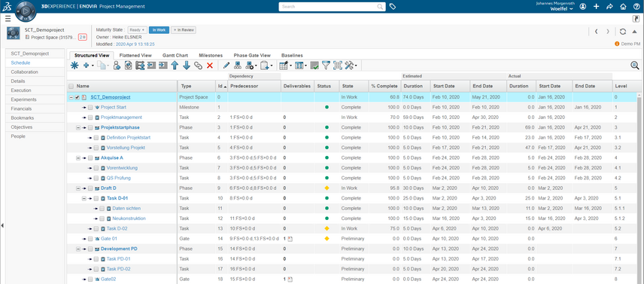Collapse the Task D-01 node
The height and width of the screenshot is (284, 644).
pos(84,198)
